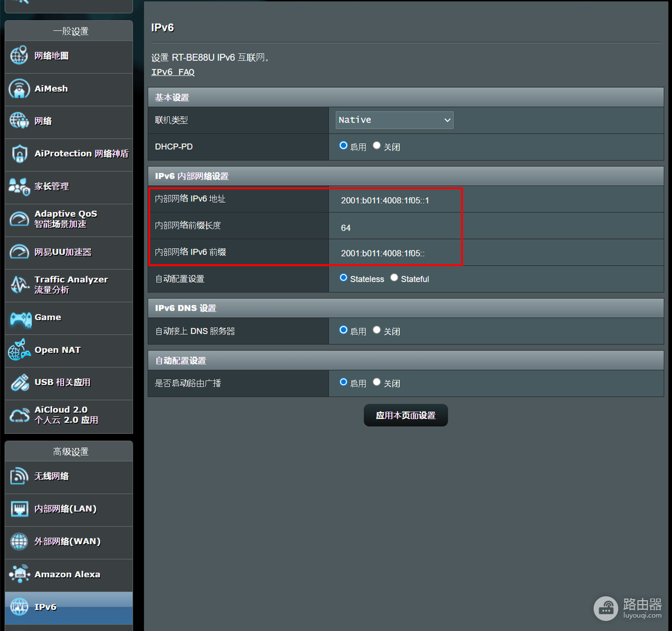Click the 外部网络(WAN) globe icon
The width and height of the screenshot is (672, 631).
[19, 541]
